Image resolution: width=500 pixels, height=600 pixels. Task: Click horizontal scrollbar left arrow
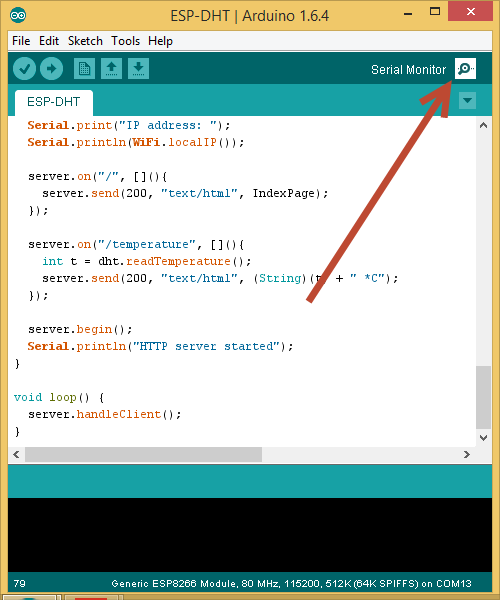[16, 455]
